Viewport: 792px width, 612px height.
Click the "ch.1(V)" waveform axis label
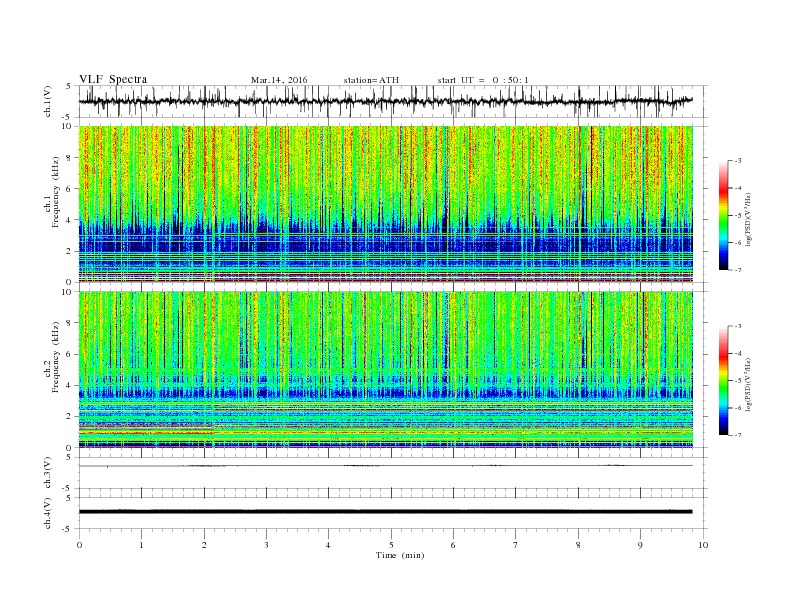[x=48, y=101]
